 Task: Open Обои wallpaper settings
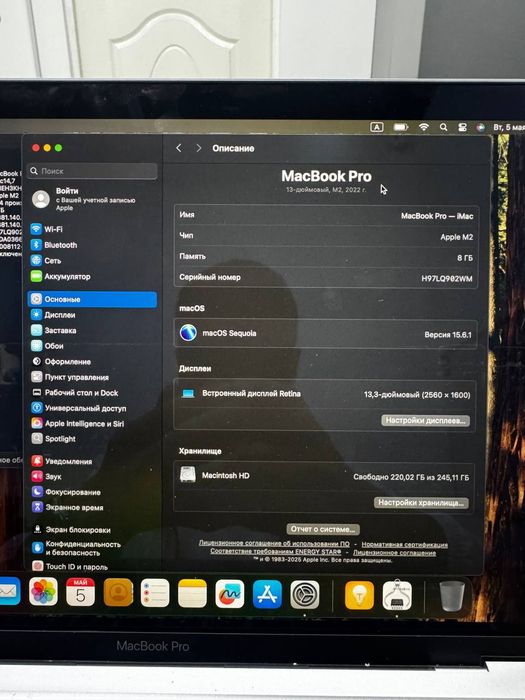54,346
